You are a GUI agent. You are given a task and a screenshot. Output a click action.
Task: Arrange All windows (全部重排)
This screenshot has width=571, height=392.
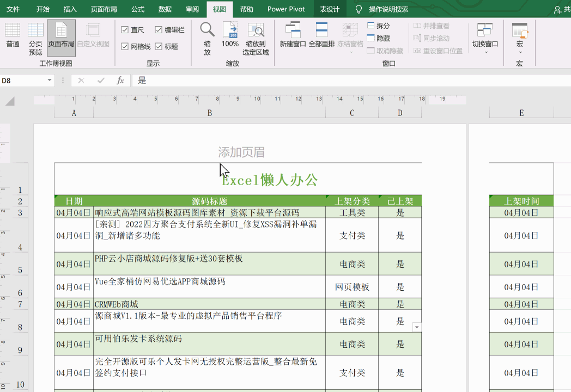point(321,35)
